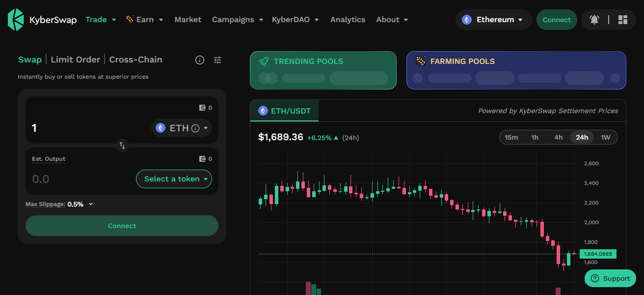The height and width of the screenshot is (295, 644).
Task: Click the Farming Pools wheat icon
Action: click(421, 61)
